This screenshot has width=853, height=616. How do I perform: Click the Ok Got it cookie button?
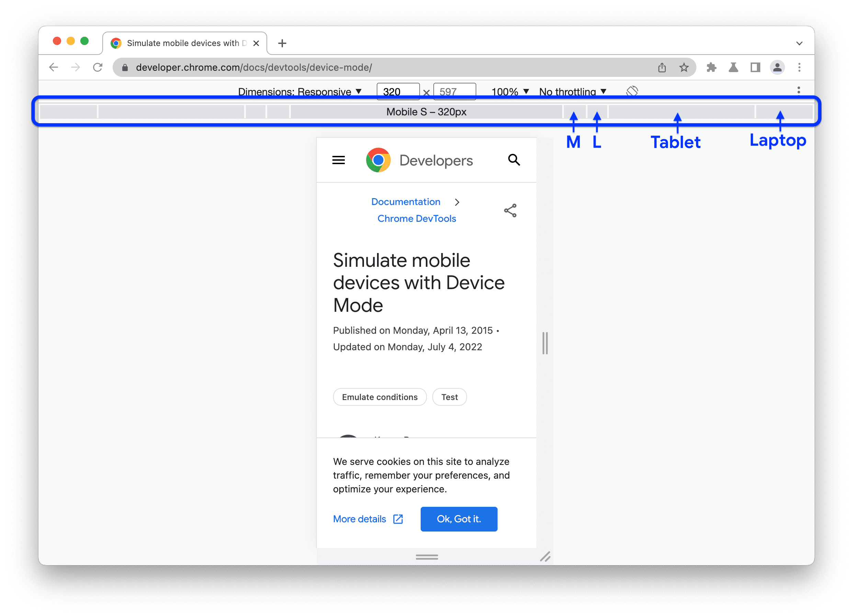tap(459, 518)
